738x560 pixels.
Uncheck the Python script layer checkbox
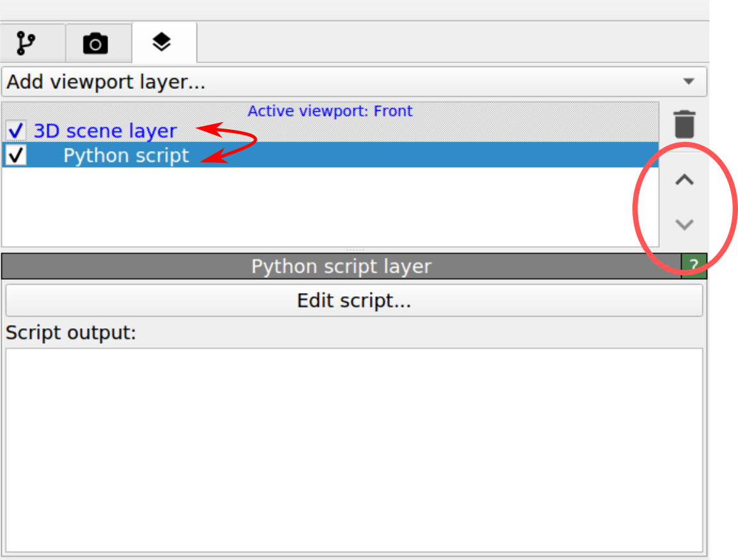pos(16,156)
